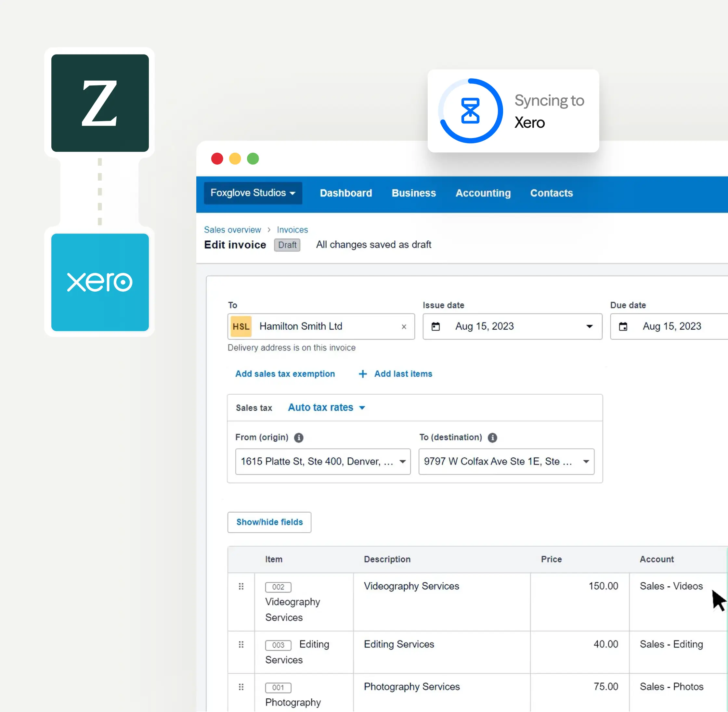Click the Invoices breadcrumb link
The width and height of the screenshot is (728, 712).
292,230
